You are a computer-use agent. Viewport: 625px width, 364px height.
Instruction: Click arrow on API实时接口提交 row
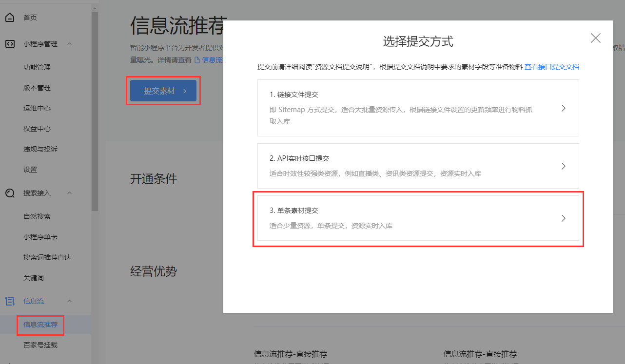pos(564,166)
